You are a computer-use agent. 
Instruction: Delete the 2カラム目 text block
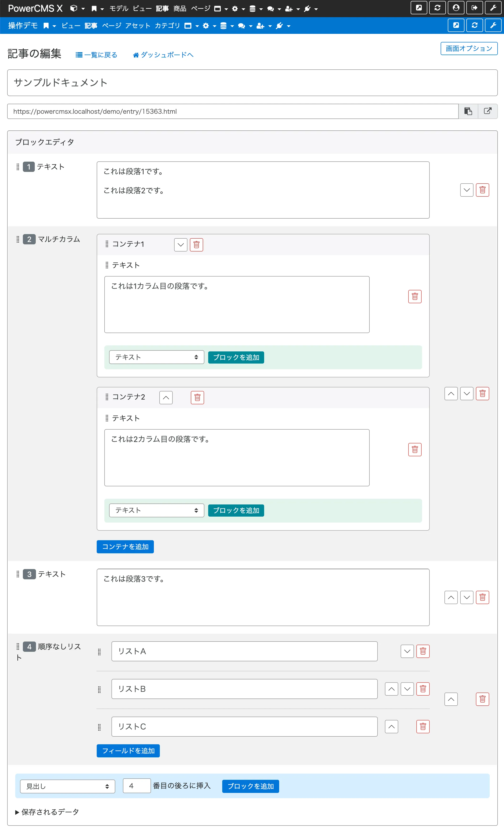[415, 449]
